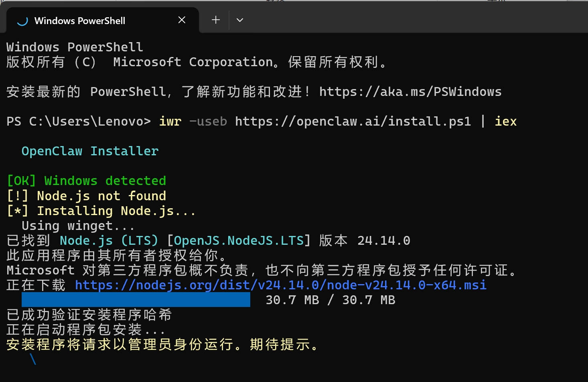Click the blue download progress bar
Image resolution: width=588 pixels, height=382 pixels.
(x=136, y=300)
